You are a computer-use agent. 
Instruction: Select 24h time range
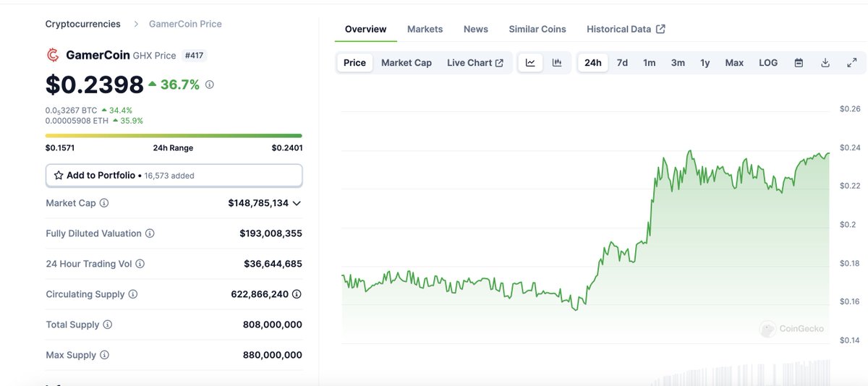pos(593,63)
